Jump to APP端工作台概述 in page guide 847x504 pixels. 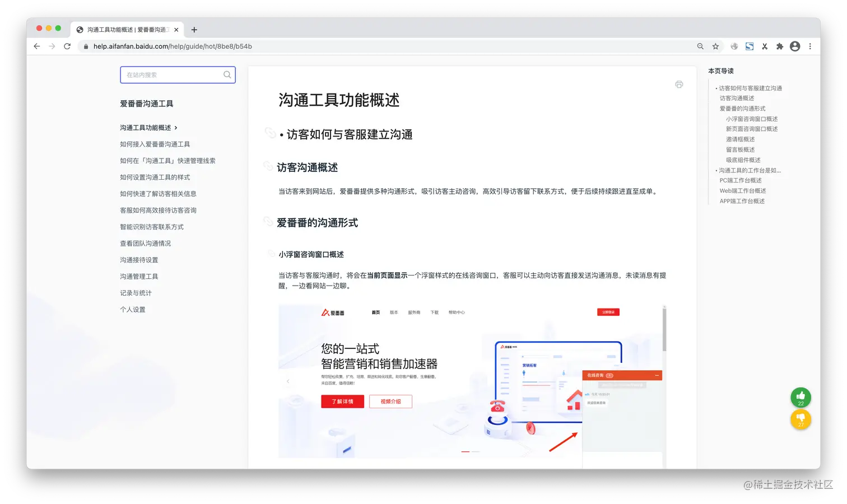742,201
